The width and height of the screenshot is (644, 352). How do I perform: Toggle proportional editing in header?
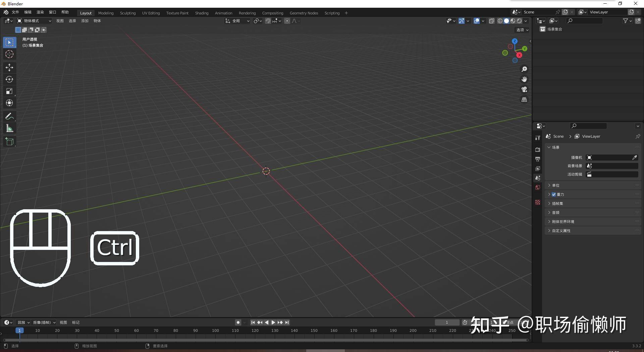click(287, 21)
